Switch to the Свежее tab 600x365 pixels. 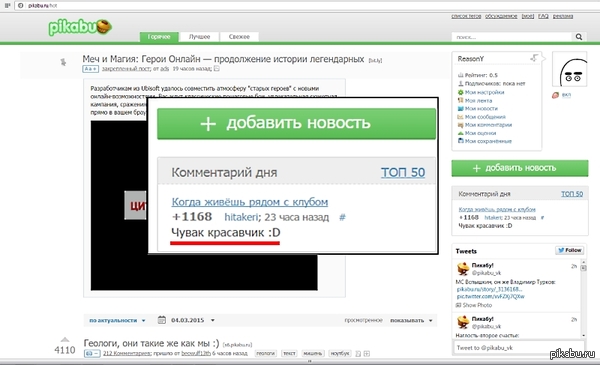239,37
